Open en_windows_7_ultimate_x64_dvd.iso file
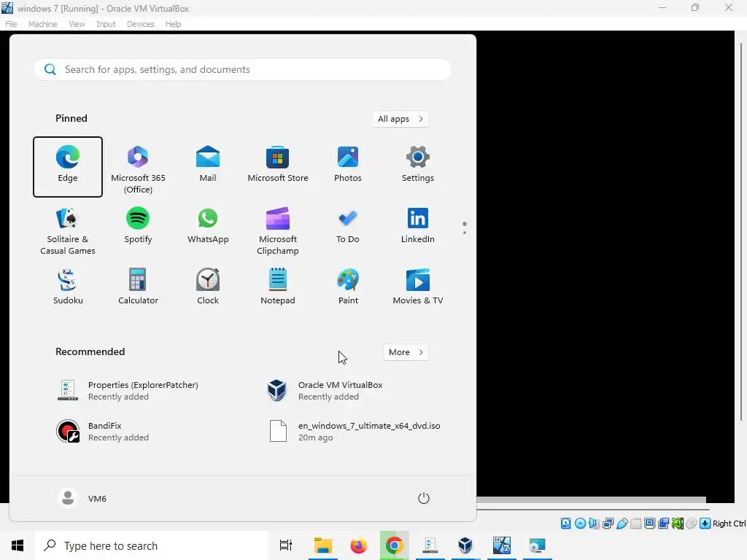Screen dimensions: 747x560 pyautogui.click(x=355, y=432)
